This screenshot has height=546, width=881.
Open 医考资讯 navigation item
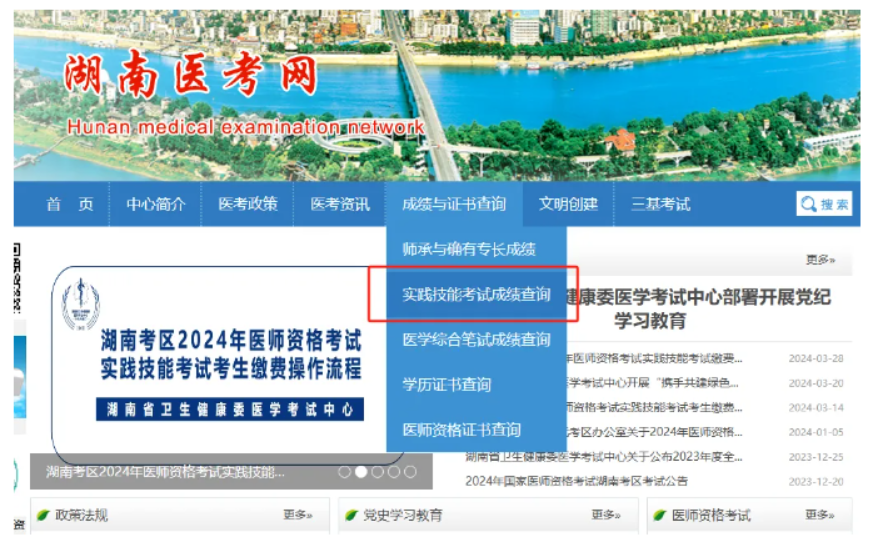pos(340,204)
